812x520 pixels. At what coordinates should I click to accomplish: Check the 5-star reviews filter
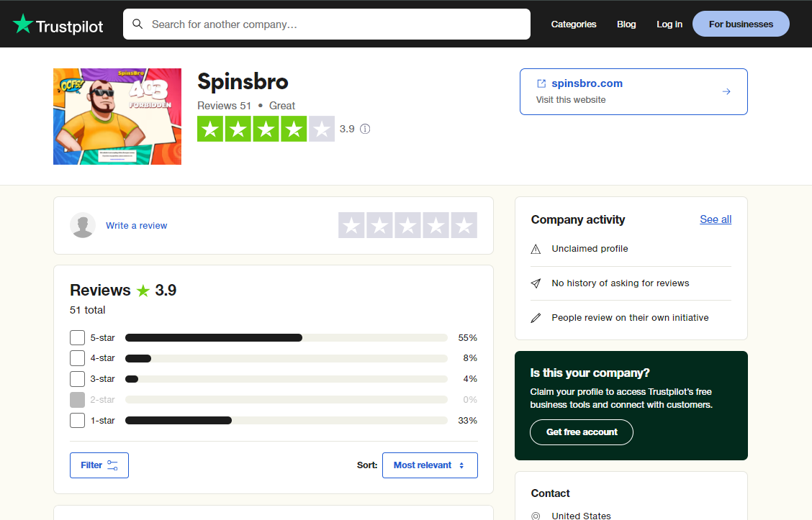point(77,337)
